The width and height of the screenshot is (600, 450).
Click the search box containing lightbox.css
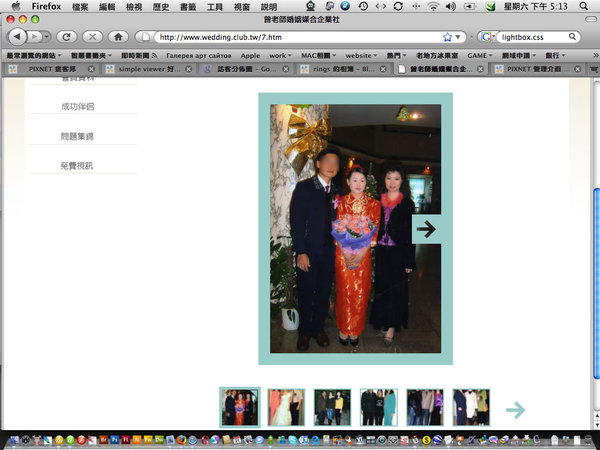[x=533, y=37]
